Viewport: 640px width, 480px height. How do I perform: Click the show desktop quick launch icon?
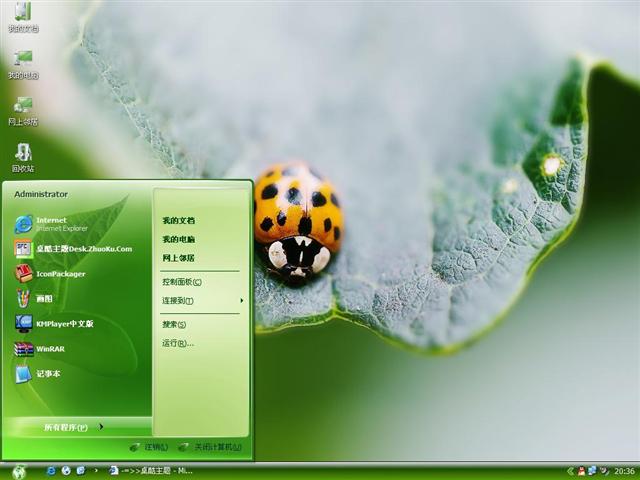81,471
